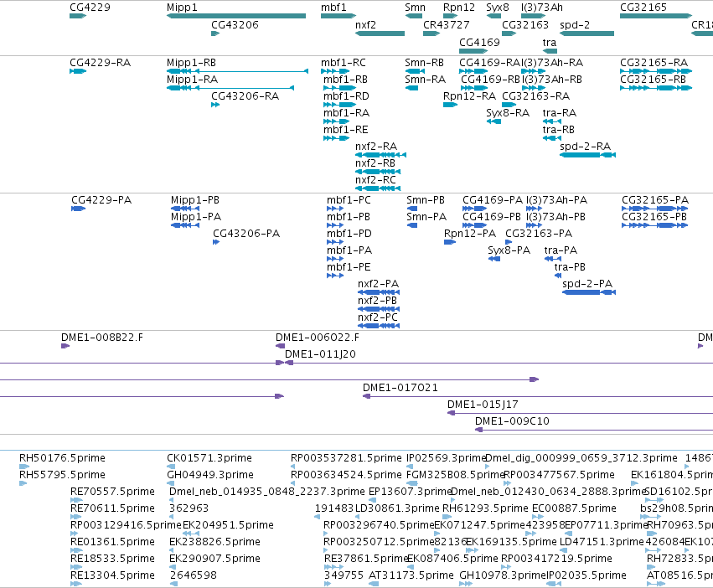Viewport: 713px width, 588px height.
Task: Select the Smn gene label
Action: tap(415, 8)
